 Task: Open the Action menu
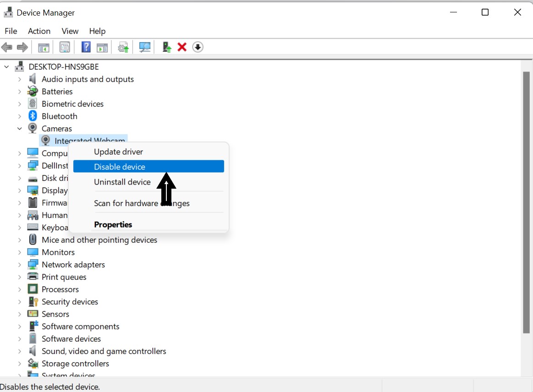tap(39, 31)
